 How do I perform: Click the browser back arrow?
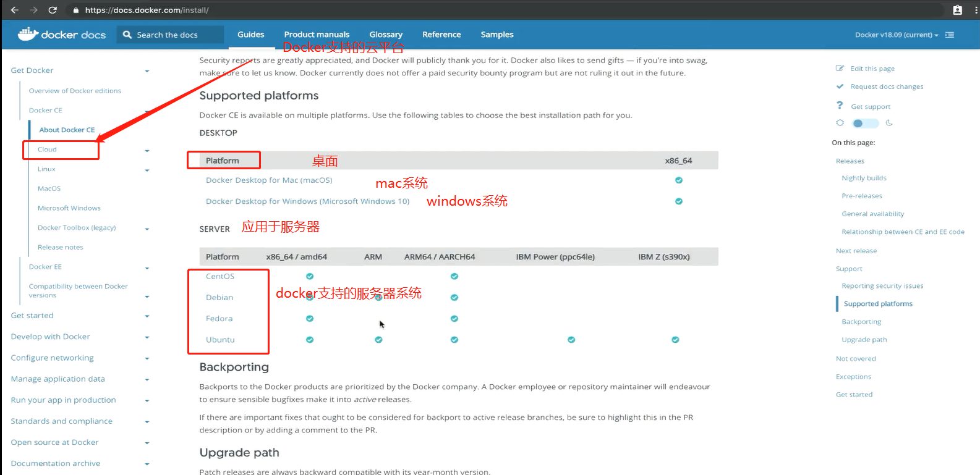point(14,10)
